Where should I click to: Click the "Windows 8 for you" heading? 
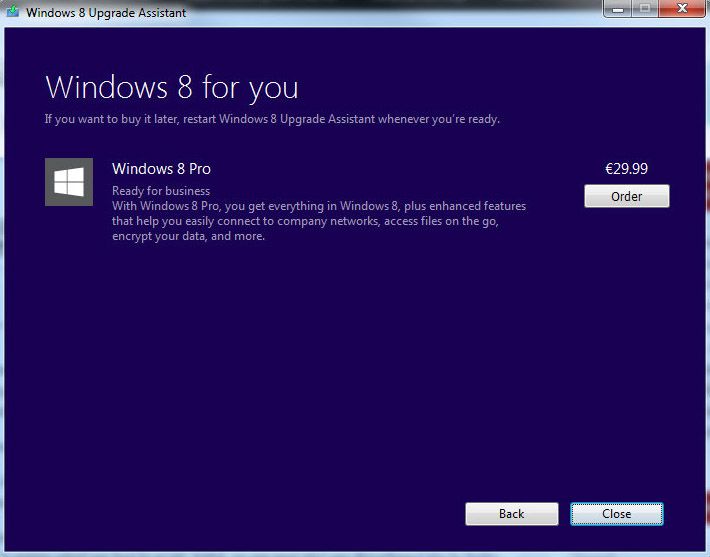pos(172,88)
